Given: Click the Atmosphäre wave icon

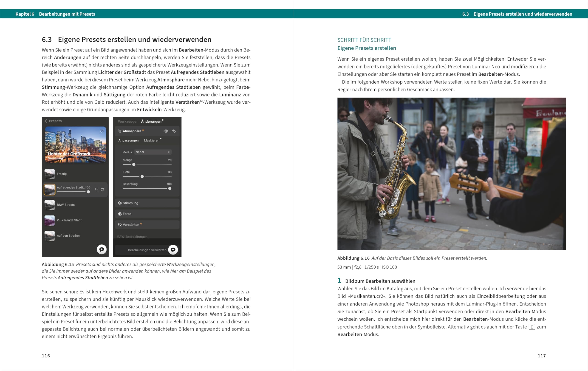Looking at the screenshot, I should (120, 131).
